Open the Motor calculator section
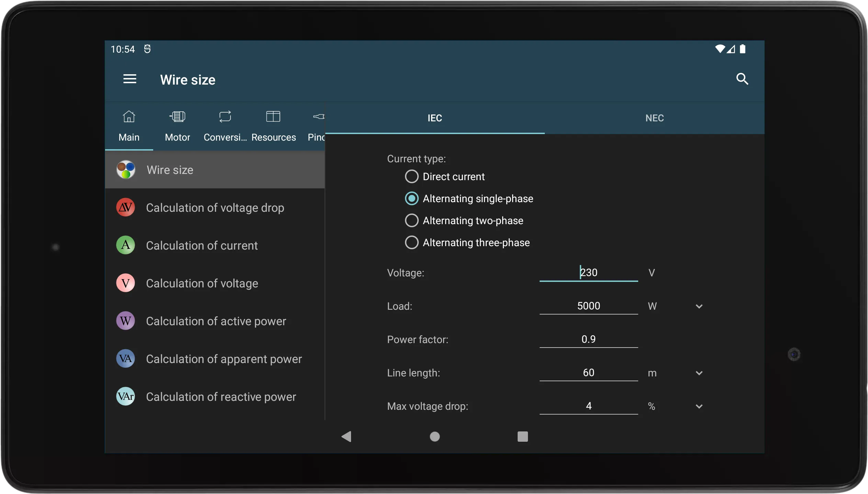Screen dimensions: 868x494 point(177,125)
